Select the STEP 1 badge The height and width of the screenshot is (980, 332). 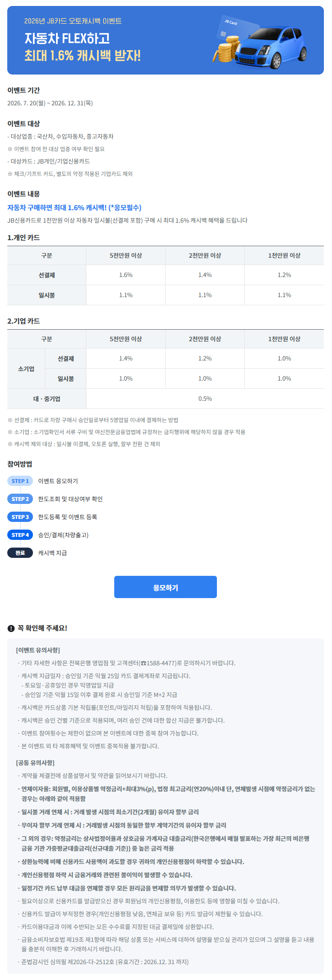pos(20,481)
